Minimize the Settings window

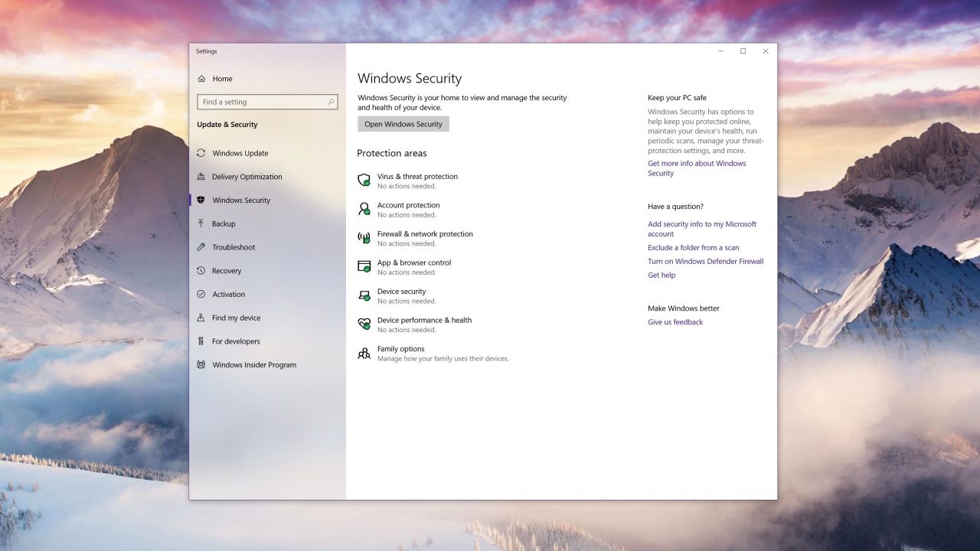click(720, 51)
